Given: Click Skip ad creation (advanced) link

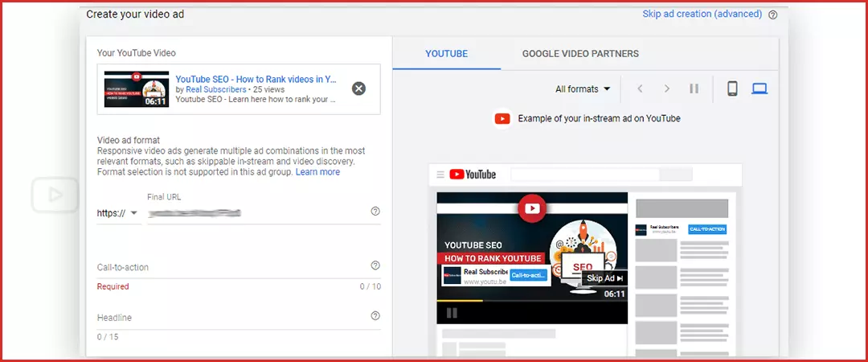Looking at the screenshot, I should click(x=702, y=14).
